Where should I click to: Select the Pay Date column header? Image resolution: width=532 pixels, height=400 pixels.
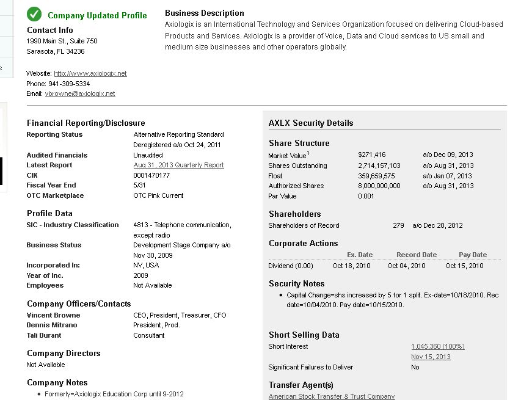(473, 255)
